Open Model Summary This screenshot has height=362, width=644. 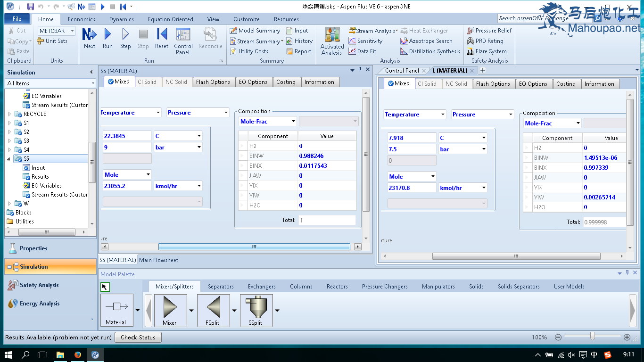click(x=255, y=31)
